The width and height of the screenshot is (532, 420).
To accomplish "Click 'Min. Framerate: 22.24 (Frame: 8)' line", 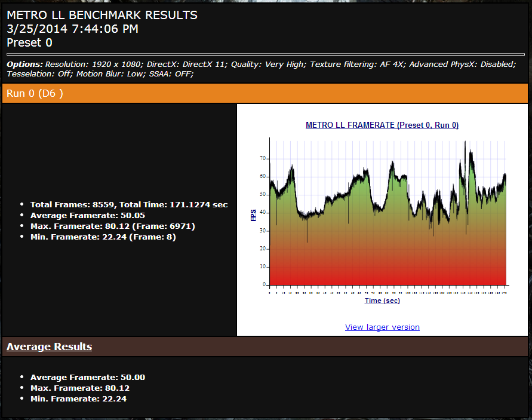I will (103, 237).
